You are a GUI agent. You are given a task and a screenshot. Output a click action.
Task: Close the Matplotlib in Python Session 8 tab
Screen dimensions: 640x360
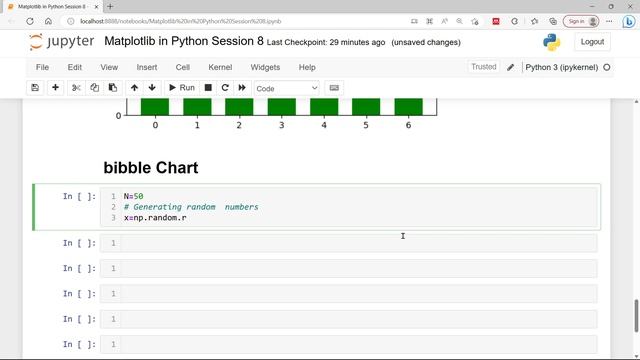[96, 7]
